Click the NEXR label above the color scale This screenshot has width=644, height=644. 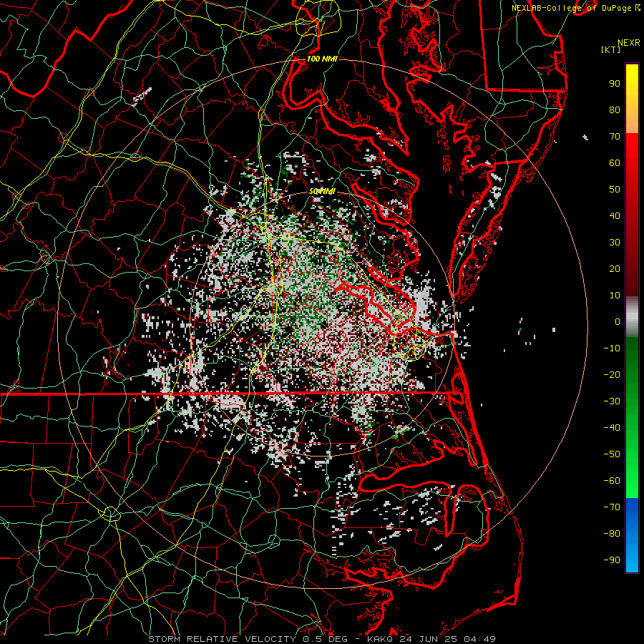[629, 43]
